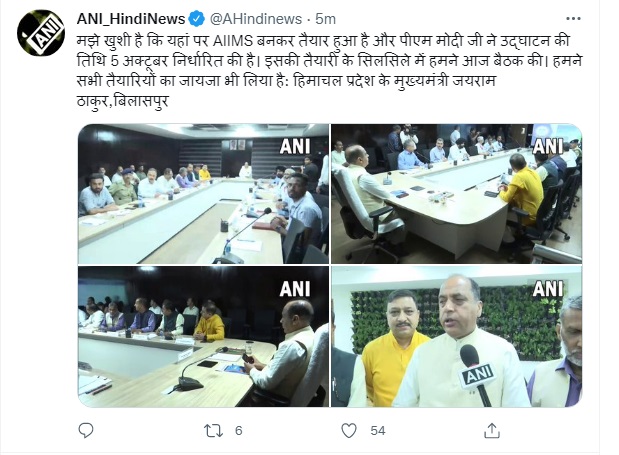Retweet this post using the retweet icon
The width and height of the screenshot is (619, 455).
[x=213, y=431]
